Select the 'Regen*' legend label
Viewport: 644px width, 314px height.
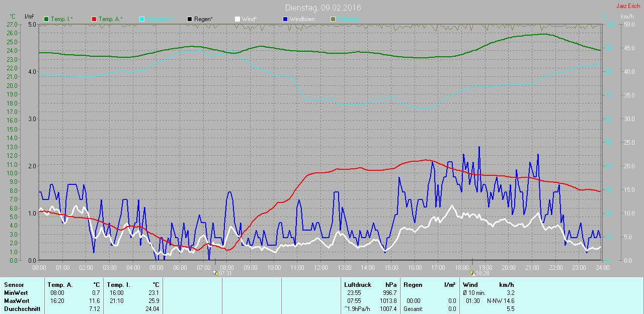[x=203, y=19]
